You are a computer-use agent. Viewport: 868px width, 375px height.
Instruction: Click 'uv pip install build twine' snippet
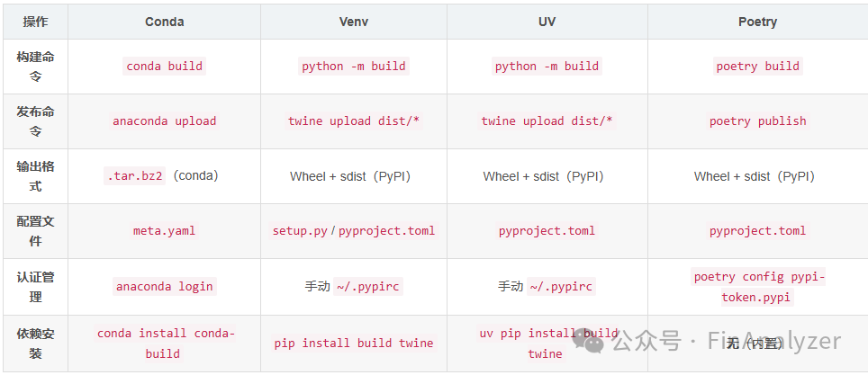tap(547, 344)
